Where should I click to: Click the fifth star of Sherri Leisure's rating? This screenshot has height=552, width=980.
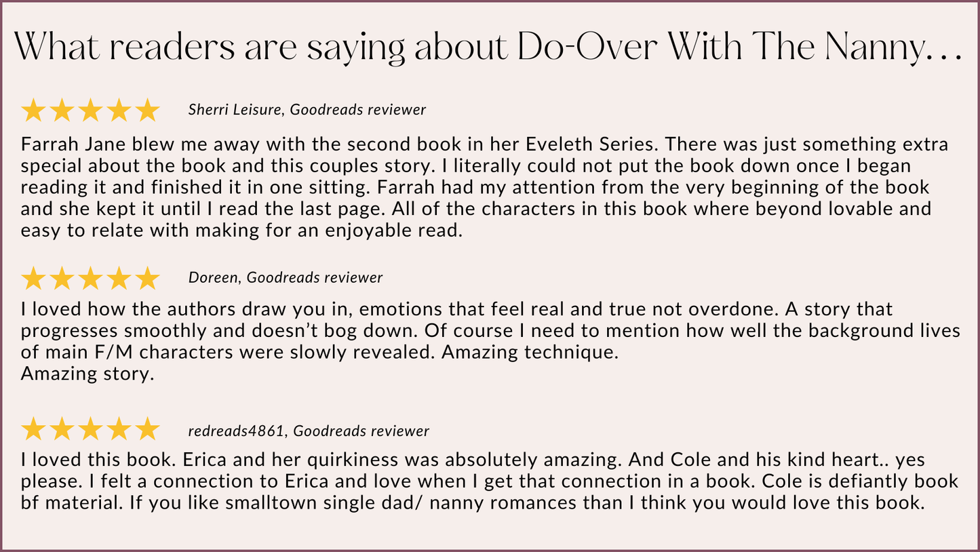tap(146, 110)
